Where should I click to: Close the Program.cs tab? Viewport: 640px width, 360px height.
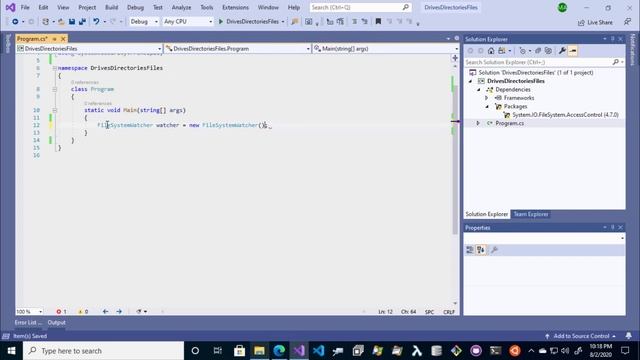pos(63,39)
